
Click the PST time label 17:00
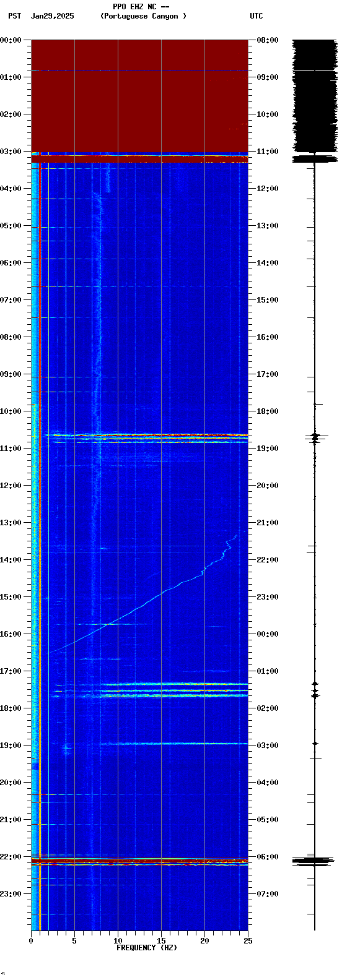(11, 671)
